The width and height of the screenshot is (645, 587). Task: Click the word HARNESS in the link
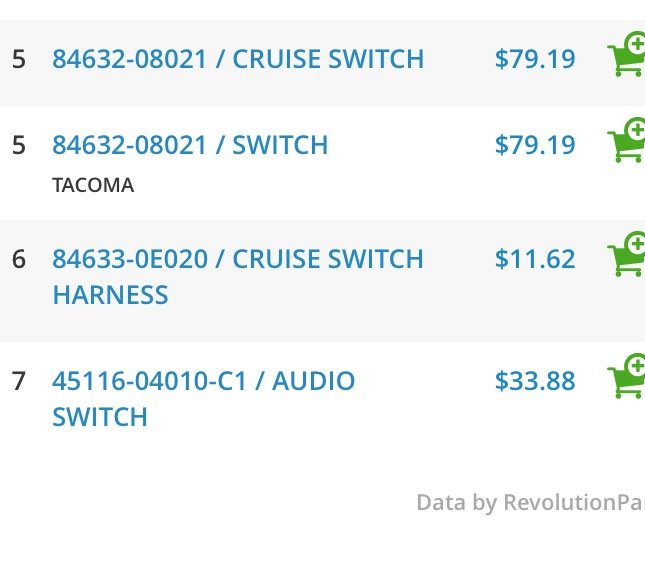[111, 295]
